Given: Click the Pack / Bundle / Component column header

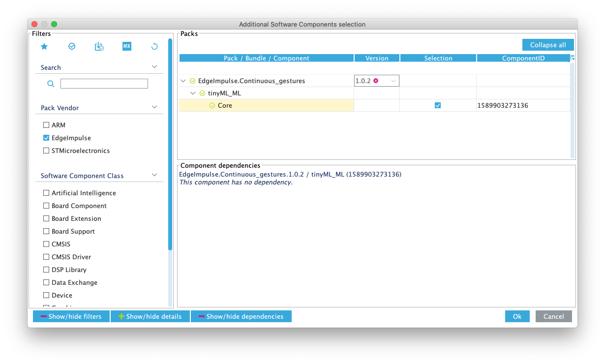Looking at the screenshot, I should 267,58.
